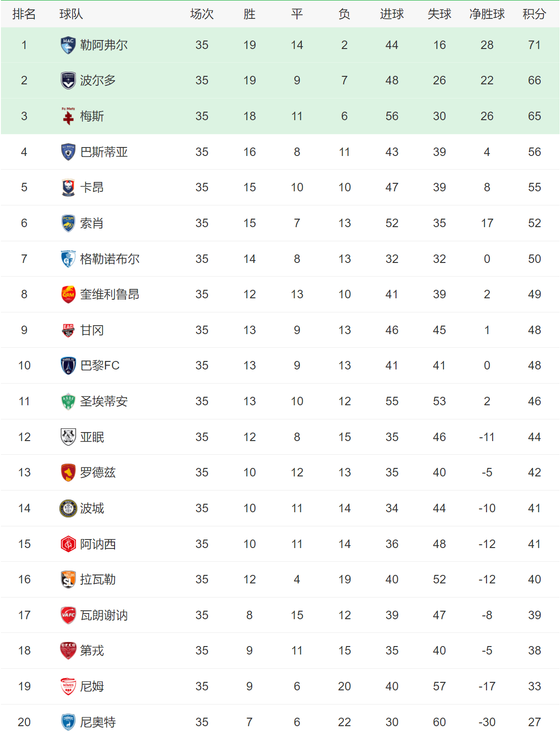Image resolution: width=560 pixels, height=737 pixels.
Task: Click the Guingamp (甘冈) team logo
Action: point(68,330)
